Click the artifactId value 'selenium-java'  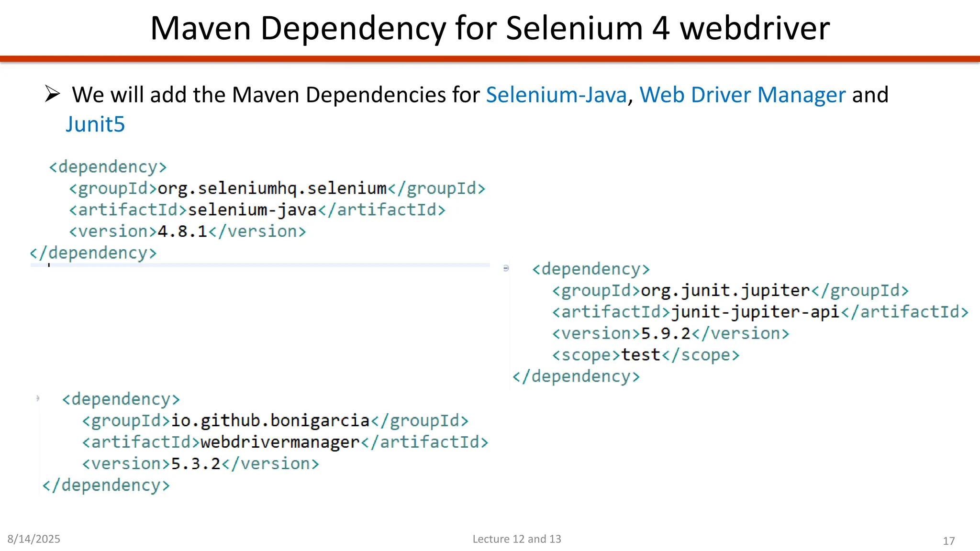[x=252, y=210]
